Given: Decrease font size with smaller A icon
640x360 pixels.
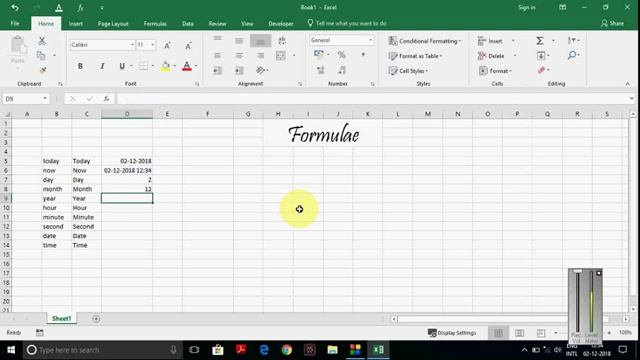Looking at the screenshot, I should tap(188, 46).
